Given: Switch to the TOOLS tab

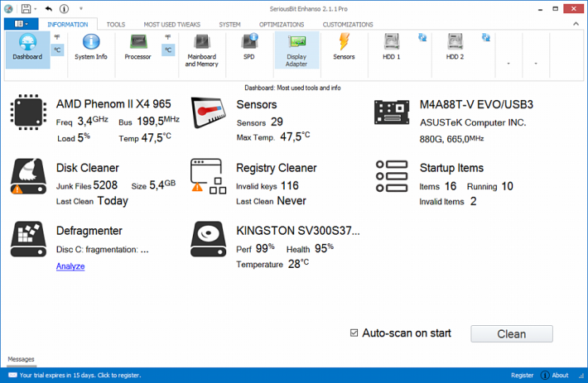Looking at the screenshot, I should [x=116, y=24].
